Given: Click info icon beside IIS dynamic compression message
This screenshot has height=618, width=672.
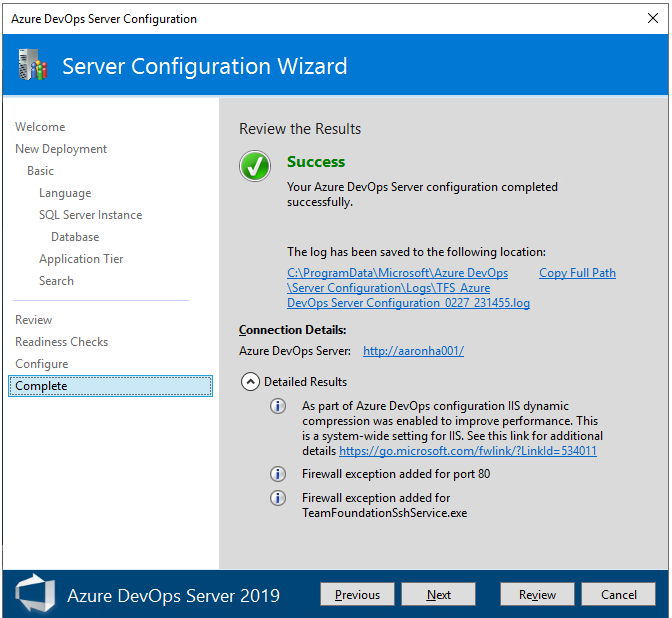Looking at the screenshot, I should click(x=278, y=405).
